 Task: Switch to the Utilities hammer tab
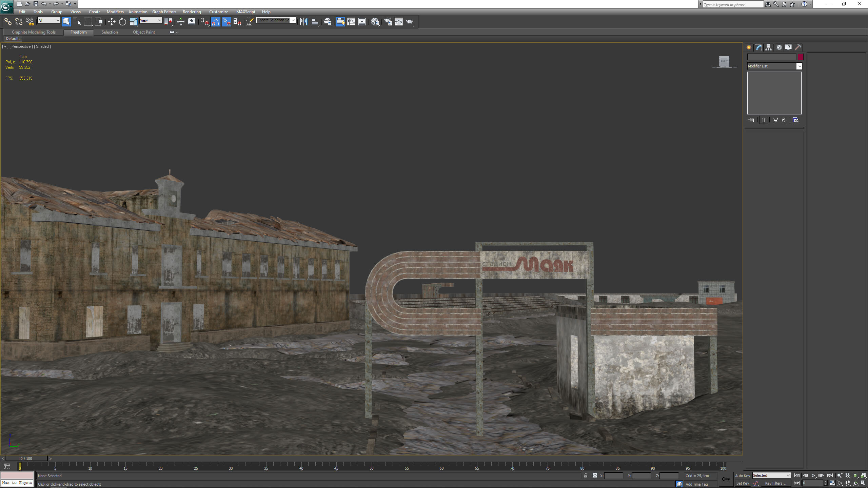coord(798,47)
